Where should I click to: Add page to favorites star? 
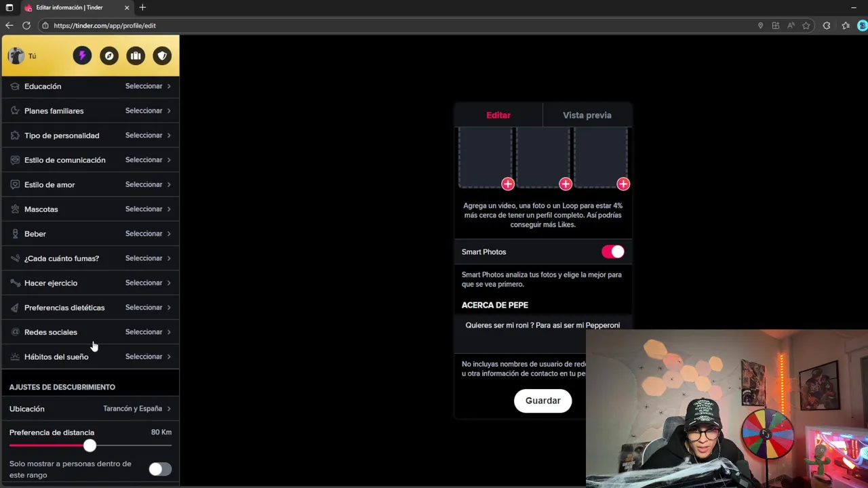(806, 26)
